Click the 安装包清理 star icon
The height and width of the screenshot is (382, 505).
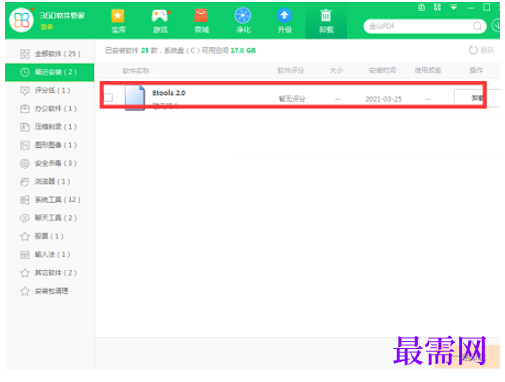[x=24, y=291]
